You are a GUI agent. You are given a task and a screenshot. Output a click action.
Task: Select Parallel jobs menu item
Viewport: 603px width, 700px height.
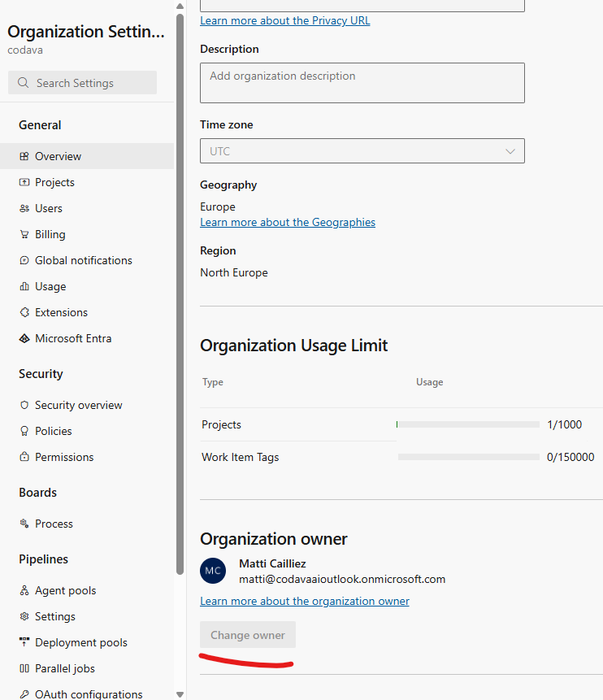point(87,668)
